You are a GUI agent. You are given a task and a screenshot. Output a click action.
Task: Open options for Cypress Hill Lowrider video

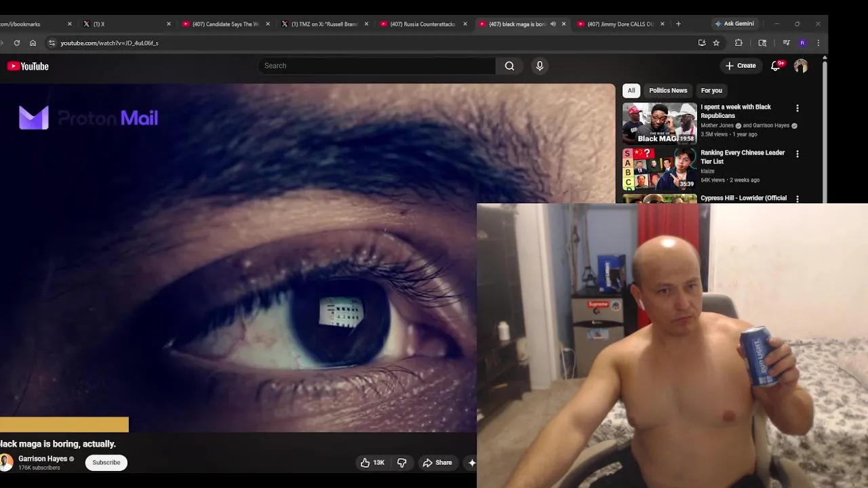point(797,199)
